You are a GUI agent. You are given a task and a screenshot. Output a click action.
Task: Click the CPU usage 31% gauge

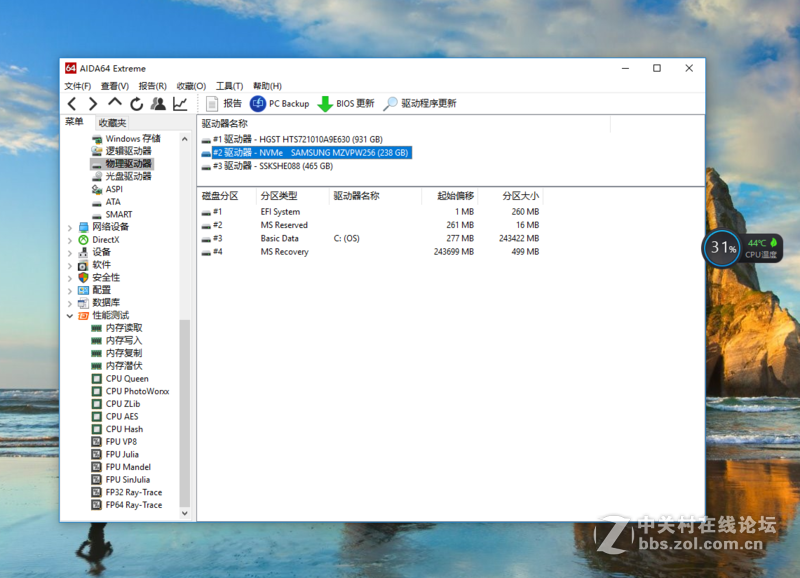(721, 246)
